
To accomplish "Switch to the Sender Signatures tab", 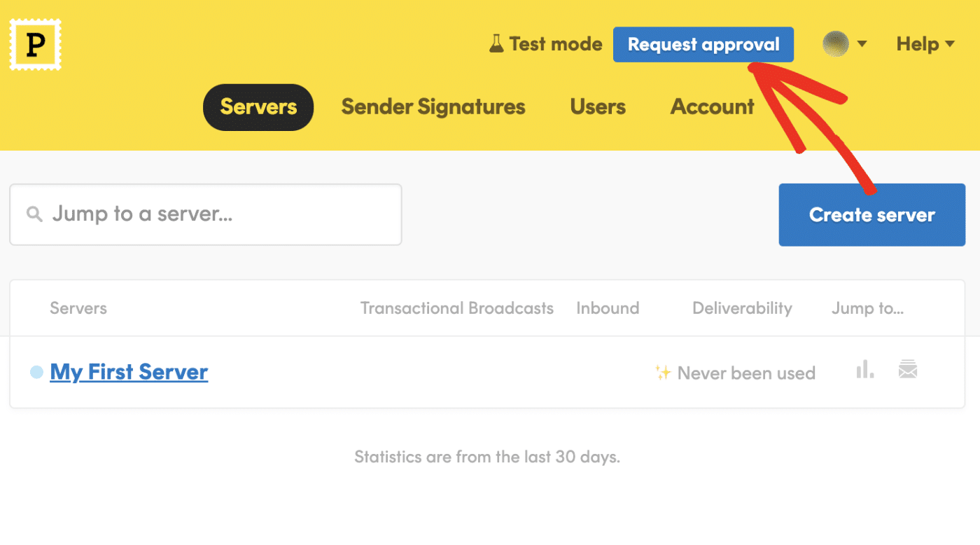I will [433, 106].
